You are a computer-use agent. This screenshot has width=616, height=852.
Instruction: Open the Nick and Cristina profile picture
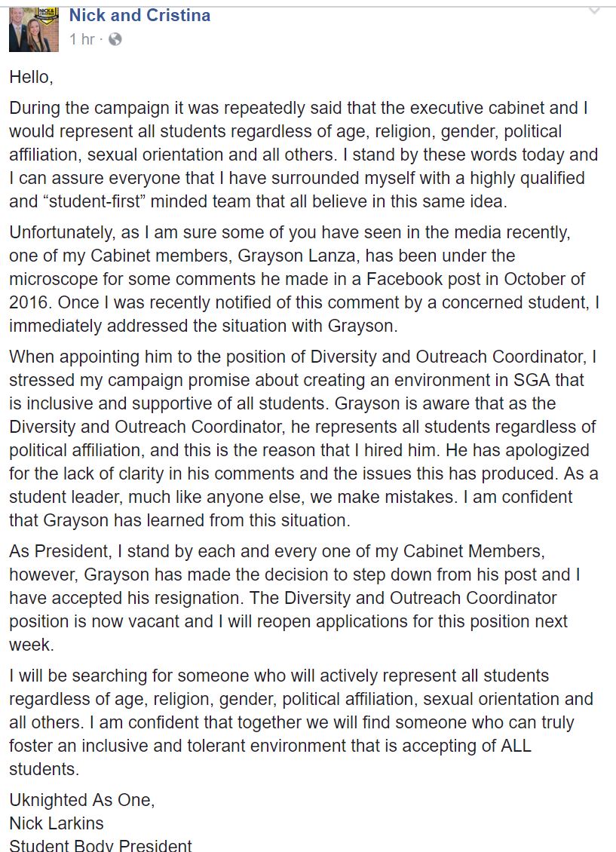click(x=34, y=30)
